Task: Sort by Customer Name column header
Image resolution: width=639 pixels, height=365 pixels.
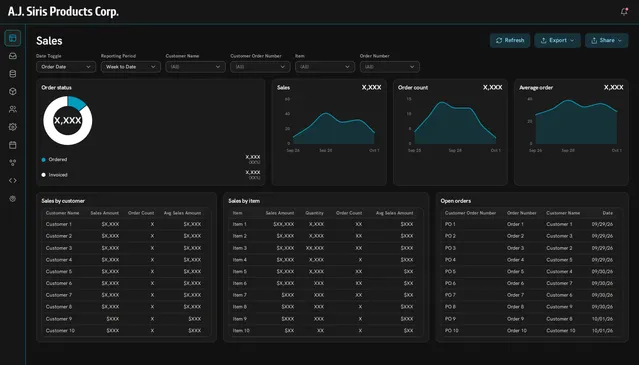Action: point(62,213)
